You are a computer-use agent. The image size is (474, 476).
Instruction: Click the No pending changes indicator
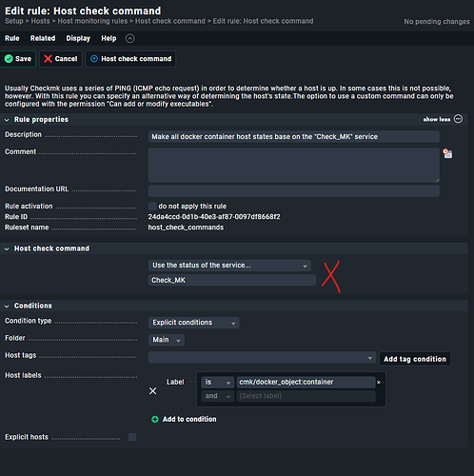[437, 22]
